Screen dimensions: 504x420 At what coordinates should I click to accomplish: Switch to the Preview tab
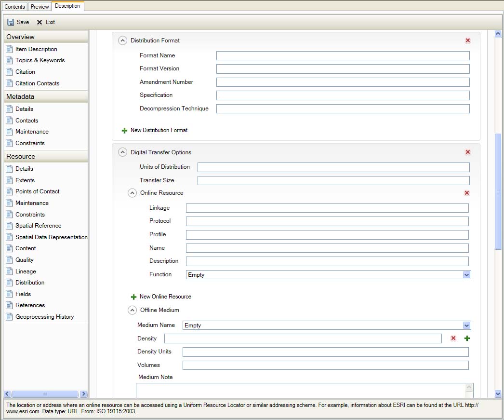(x=40, y=7)
